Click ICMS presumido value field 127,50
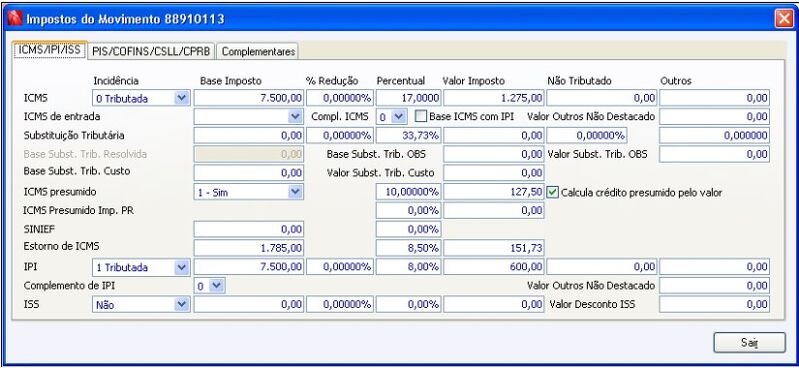799x368 pixels. (494, 192)
